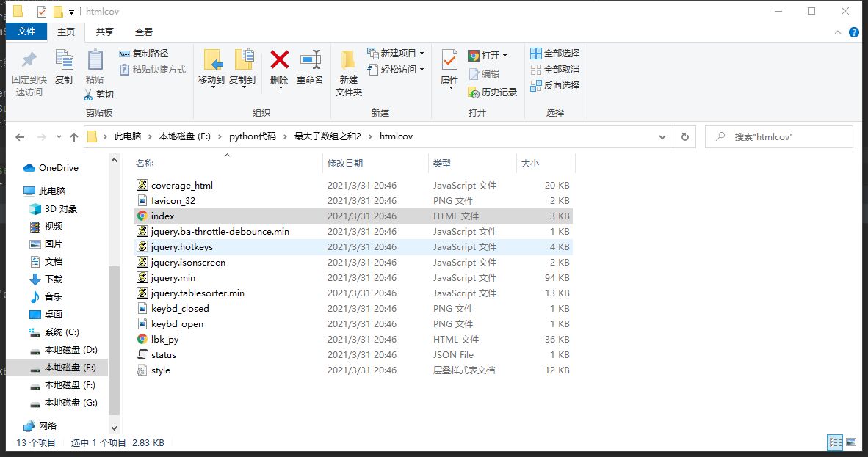Image resolution: width=868 pixels, height=457 pixels.
Task: Click the Cut scissors icon
Action: (89, 95)
